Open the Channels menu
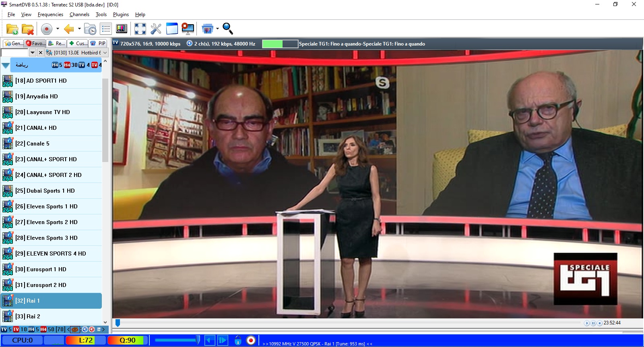 point(79,15)
